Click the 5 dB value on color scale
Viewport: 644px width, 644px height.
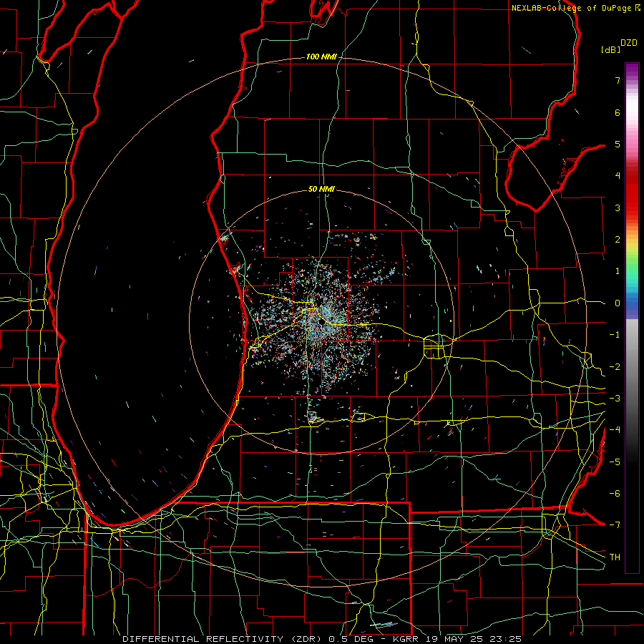click(x=618, y=144)
